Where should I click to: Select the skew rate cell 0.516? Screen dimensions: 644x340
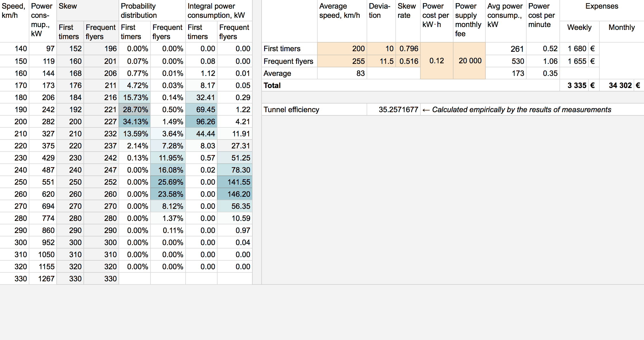coord(408,61)
